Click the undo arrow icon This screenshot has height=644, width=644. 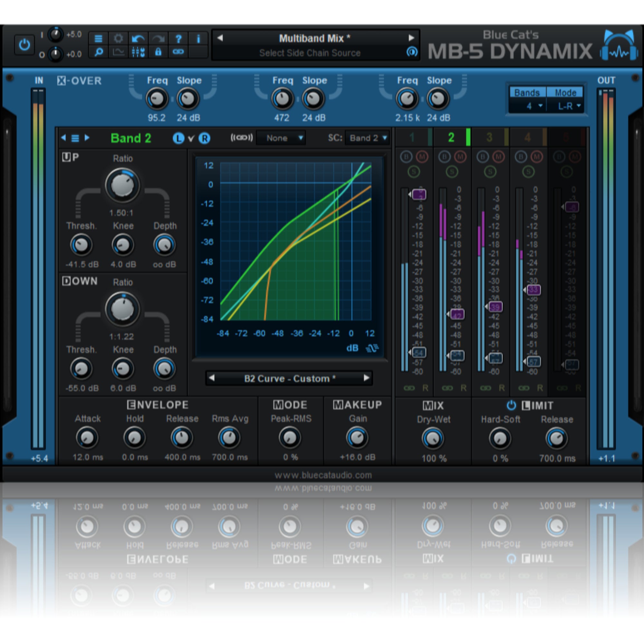pos(138,39)
